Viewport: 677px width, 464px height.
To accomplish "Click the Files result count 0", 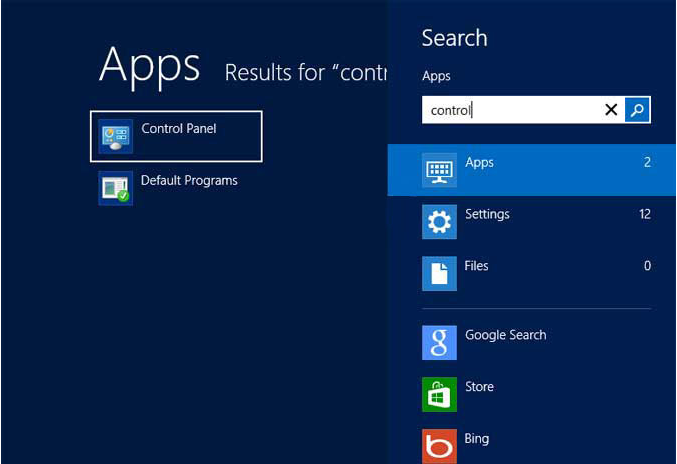I will tap(647, 265).
